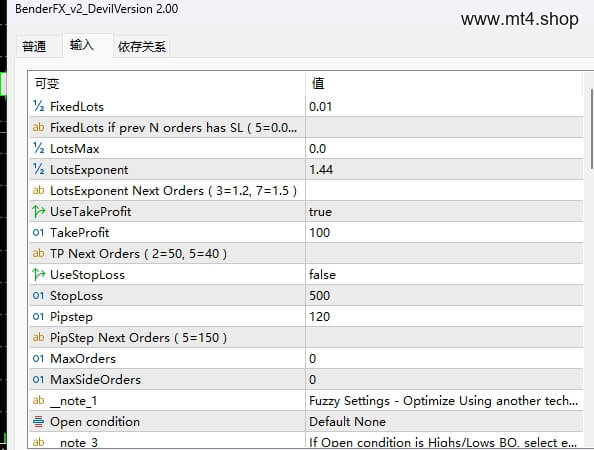Click the Pipstep value field 120
This screenshot has height=450, width=594.
[x=444, y=316]
